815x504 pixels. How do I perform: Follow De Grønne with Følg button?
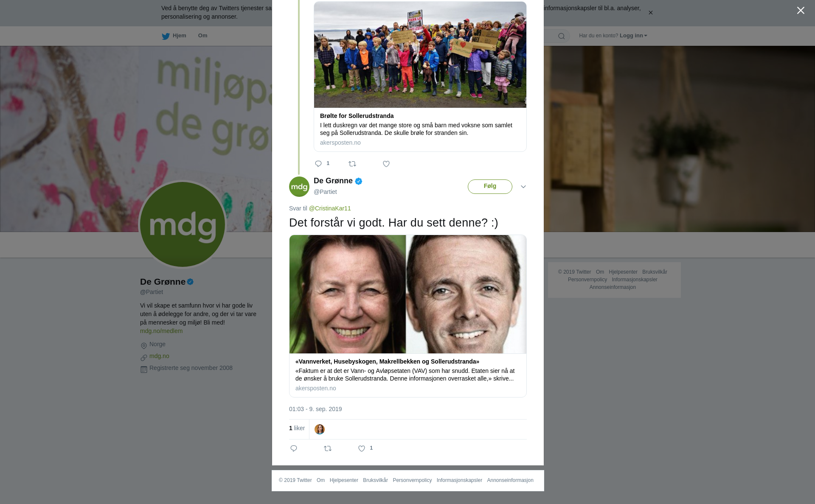(490, 187)
